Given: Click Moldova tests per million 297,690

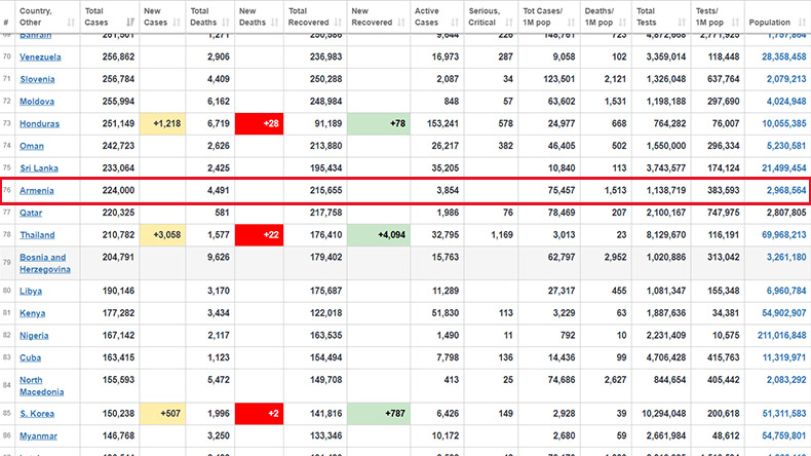Looking at the screenshot, I should pos(723,101).
